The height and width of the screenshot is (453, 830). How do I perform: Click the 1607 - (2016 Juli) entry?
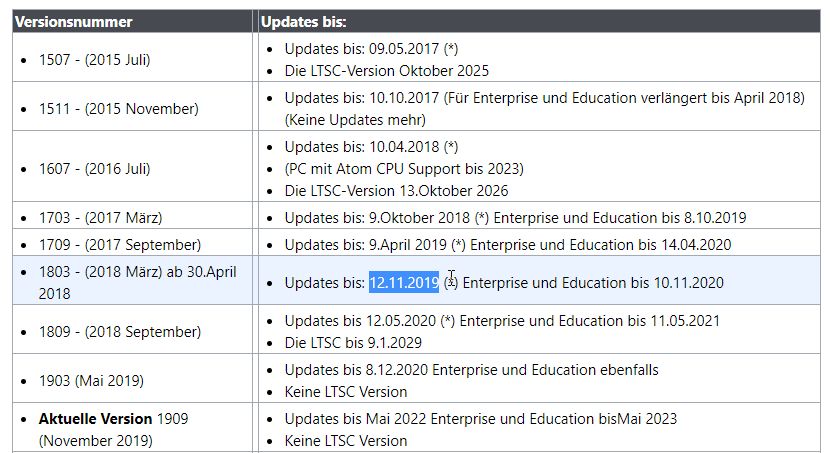point(94,169)
